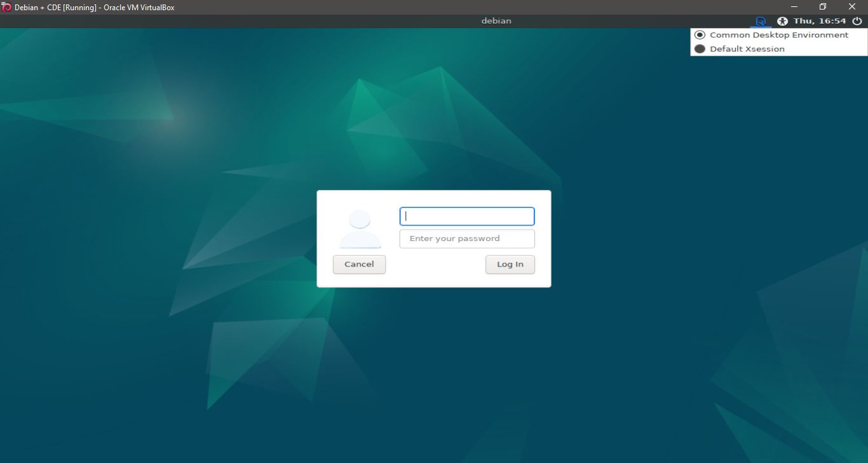Open the power options dropdown

click(x=857, y=21)
